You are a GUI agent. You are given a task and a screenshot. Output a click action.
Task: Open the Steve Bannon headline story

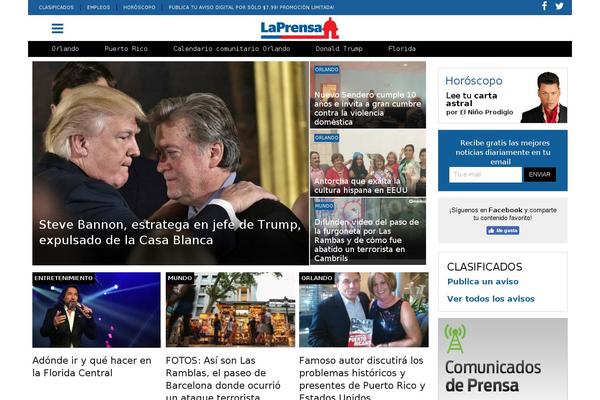pos(170,232)
